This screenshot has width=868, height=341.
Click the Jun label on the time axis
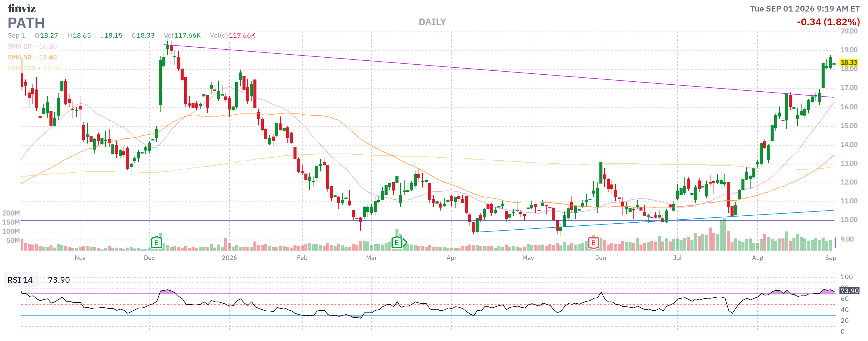601,258
